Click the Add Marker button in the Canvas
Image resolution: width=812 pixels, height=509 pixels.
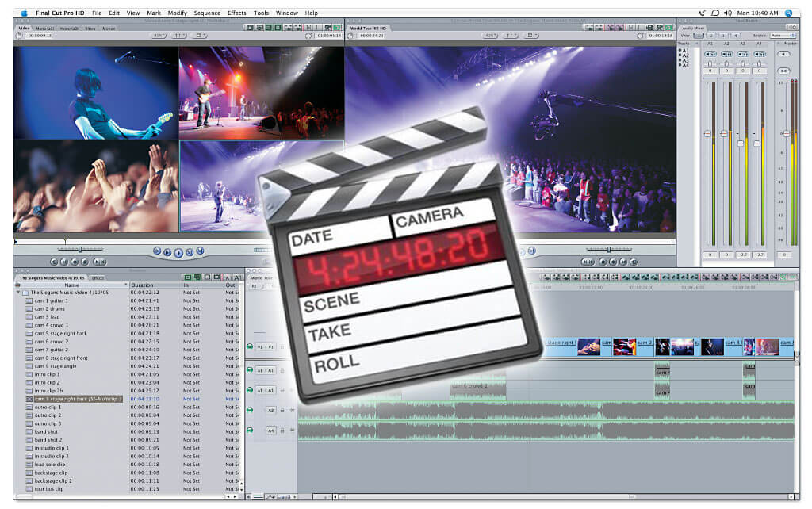pos(603,262)
